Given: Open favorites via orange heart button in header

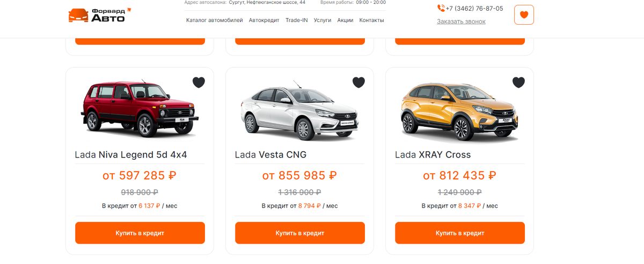Looking at the screenshot, I should (x=524, y=15).
